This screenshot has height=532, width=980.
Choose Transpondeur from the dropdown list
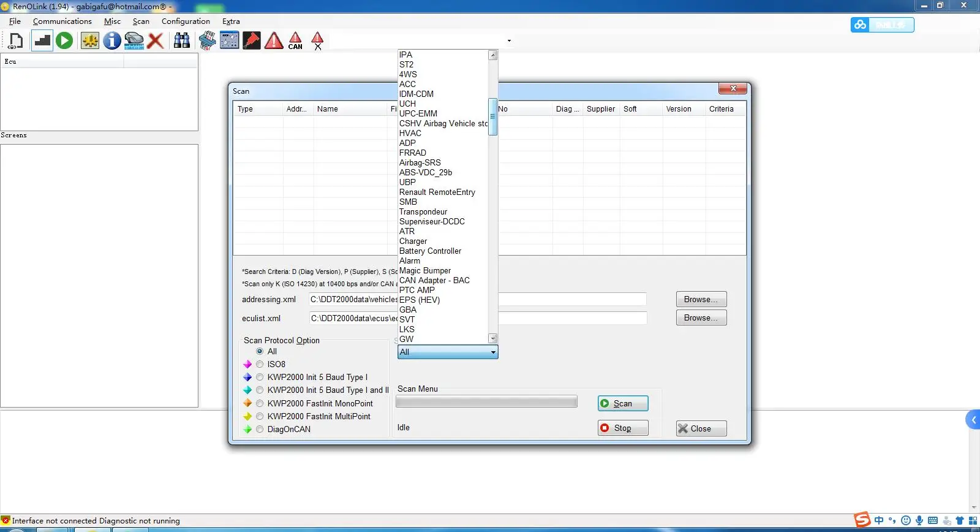click(x=423, y=211)
